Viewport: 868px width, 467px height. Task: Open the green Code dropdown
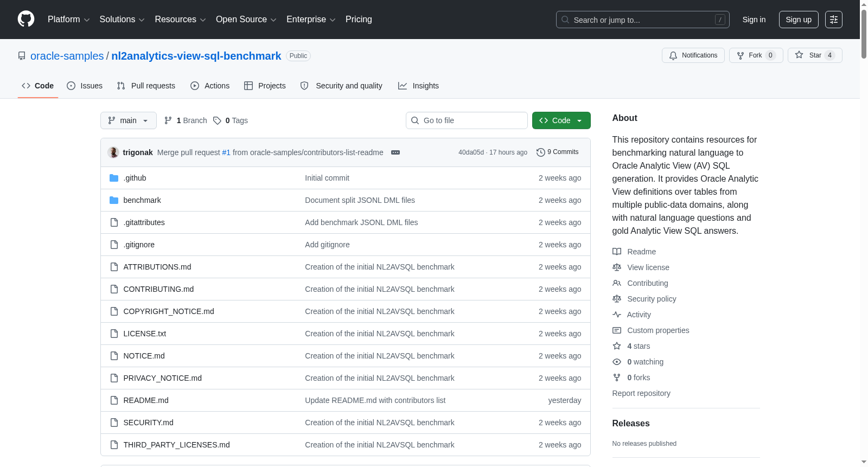(561, 120)
